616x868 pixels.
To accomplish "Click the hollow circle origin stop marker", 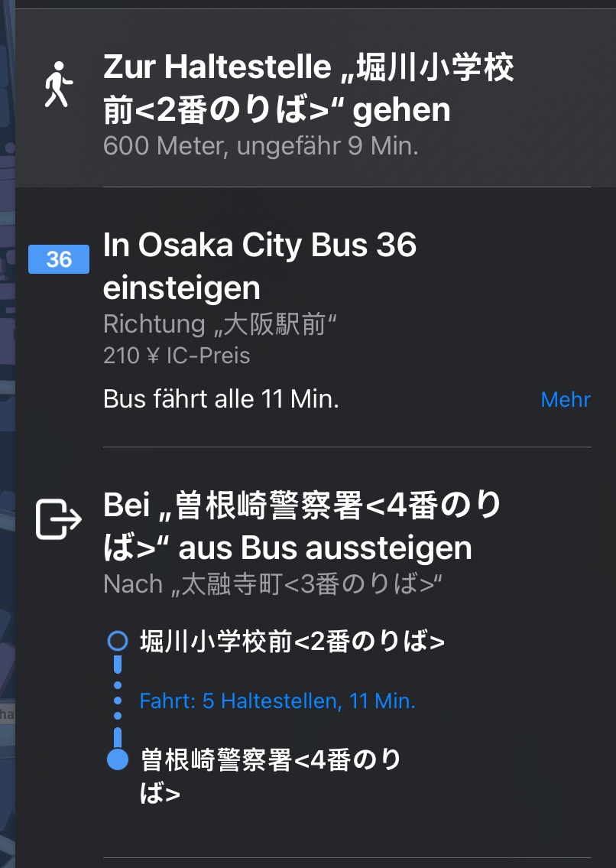I will click(x=118, y=641).
